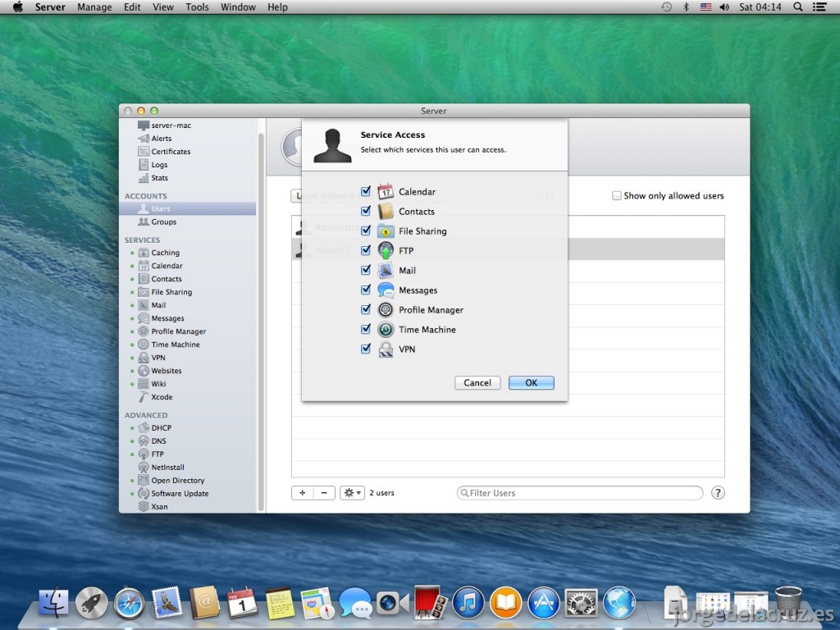Open Finder from the Dock
Screen dimensions: 840x630
pyautogui.click(x=53, y=603)
